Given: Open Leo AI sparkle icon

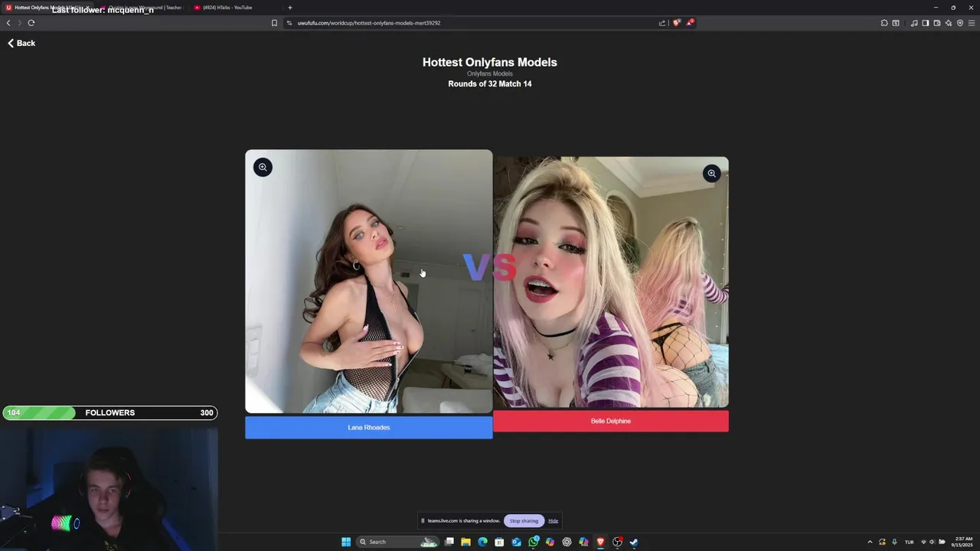Looking at the screenshot, I should click(x=949, y=23).
